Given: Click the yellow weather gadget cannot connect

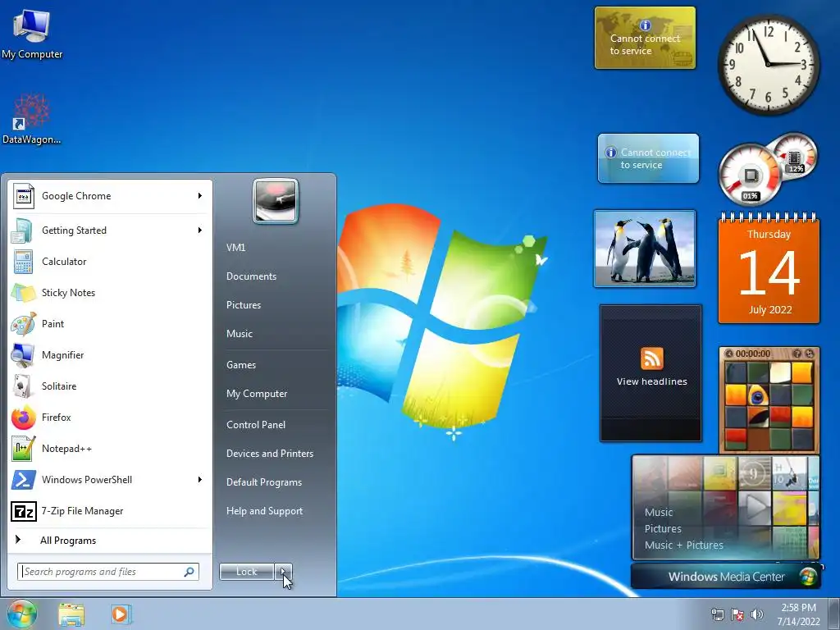Looking at the screenshot, I should pyautogui.click(x=645, y=38).
